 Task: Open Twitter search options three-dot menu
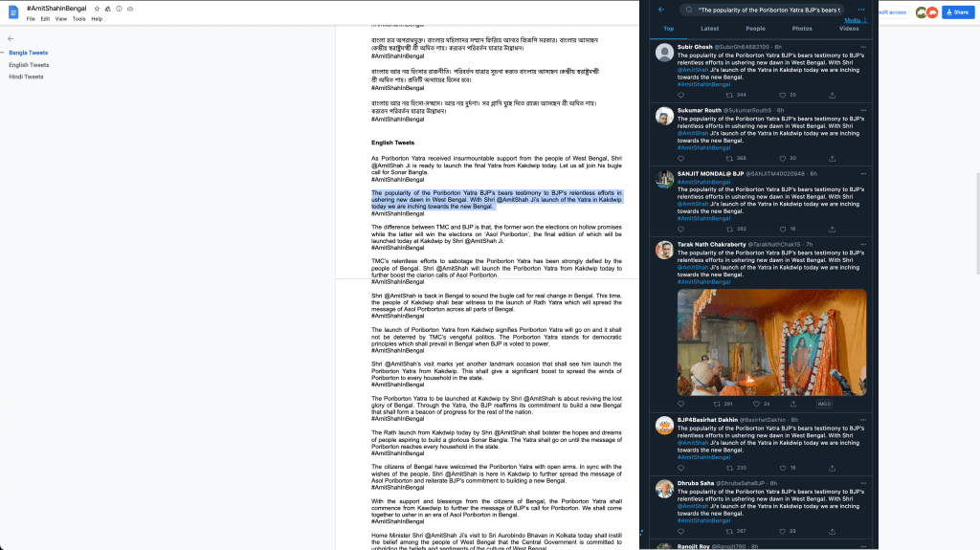tap(861, 10)
